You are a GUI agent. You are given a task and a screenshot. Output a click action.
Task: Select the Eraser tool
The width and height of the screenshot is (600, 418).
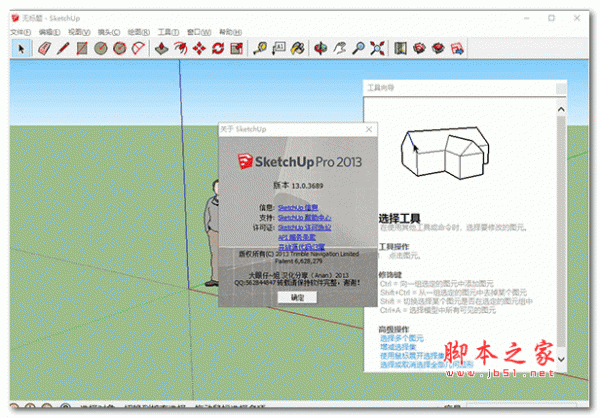click(44, 49)
